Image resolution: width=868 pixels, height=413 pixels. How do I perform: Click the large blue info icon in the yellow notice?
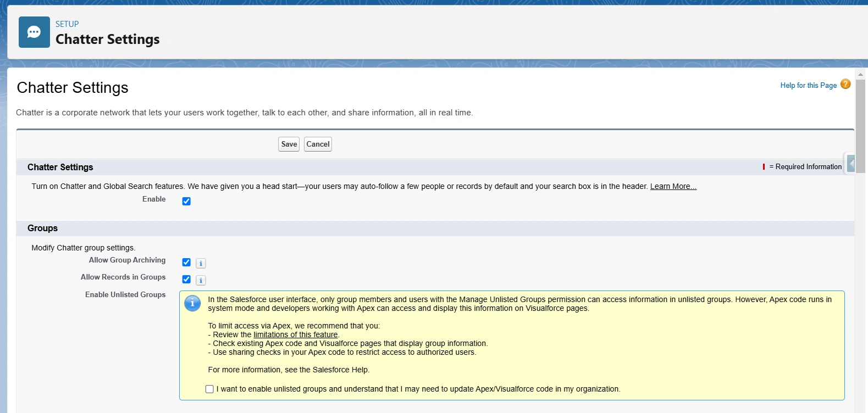192,303
